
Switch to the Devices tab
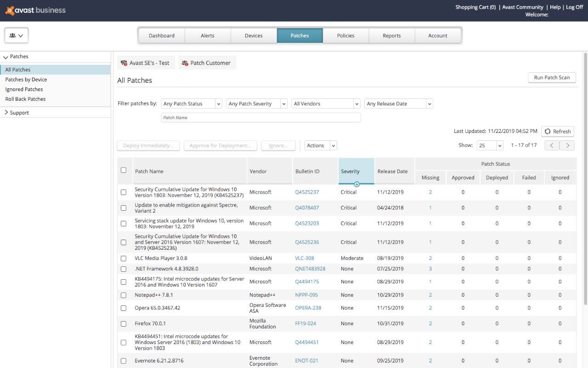tap(254, 35)
